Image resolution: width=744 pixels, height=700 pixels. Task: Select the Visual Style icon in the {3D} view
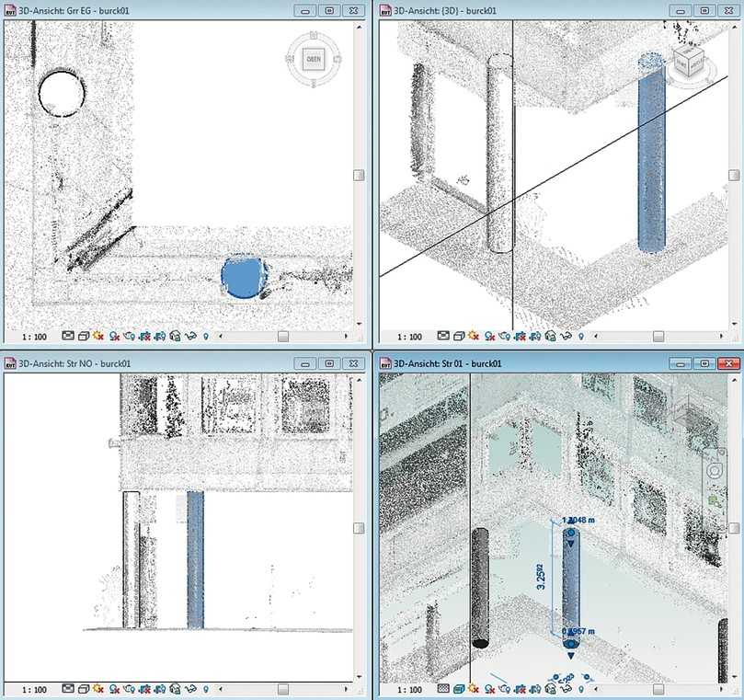[x=459, y=334]
